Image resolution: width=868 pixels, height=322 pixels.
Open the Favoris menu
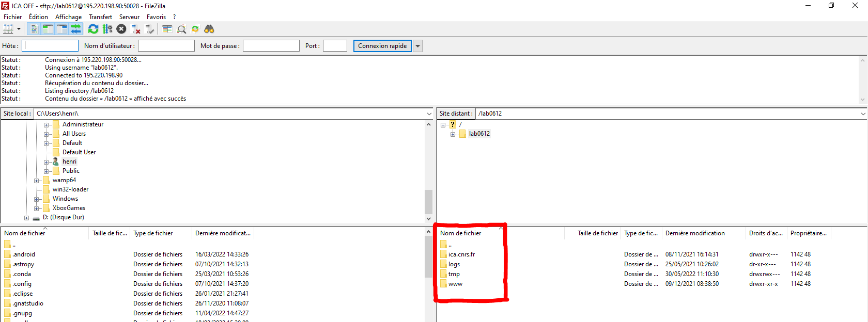click(x=156, y=17)
